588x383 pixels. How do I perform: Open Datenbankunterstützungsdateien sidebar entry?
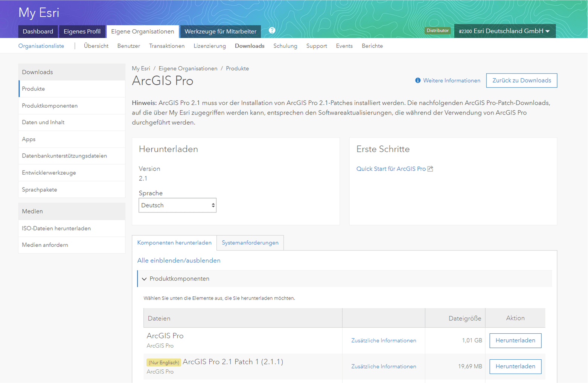[x=72, y=156]
